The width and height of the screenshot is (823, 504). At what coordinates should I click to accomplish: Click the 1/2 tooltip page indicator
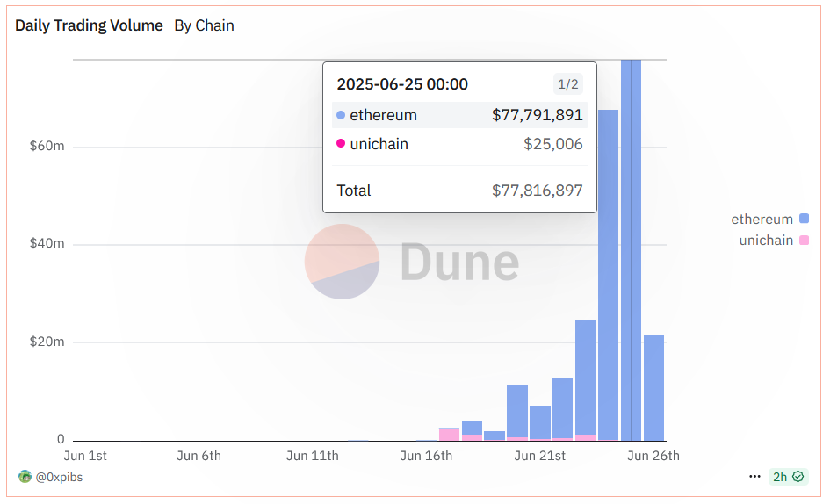coord(568,84)
